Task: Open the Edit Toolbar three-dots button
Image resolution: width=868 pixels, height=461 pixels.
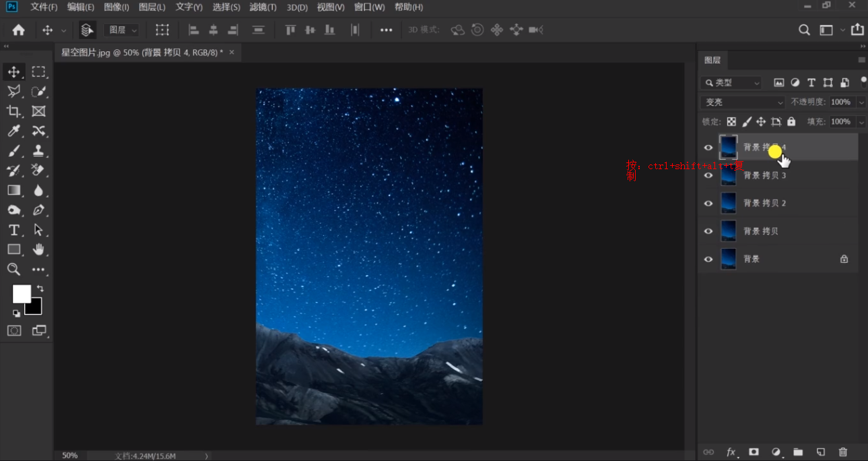Action: coord(38,270)
